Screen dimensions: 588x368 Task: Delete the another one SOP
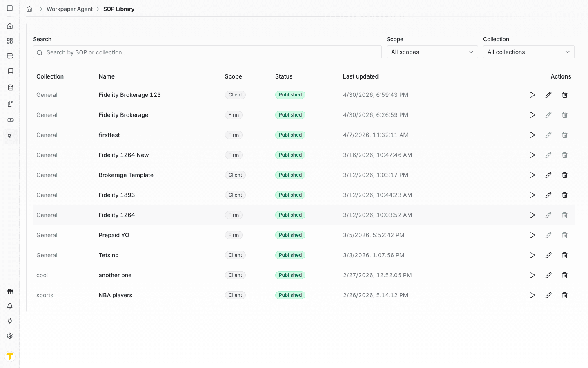click(565, 275)
